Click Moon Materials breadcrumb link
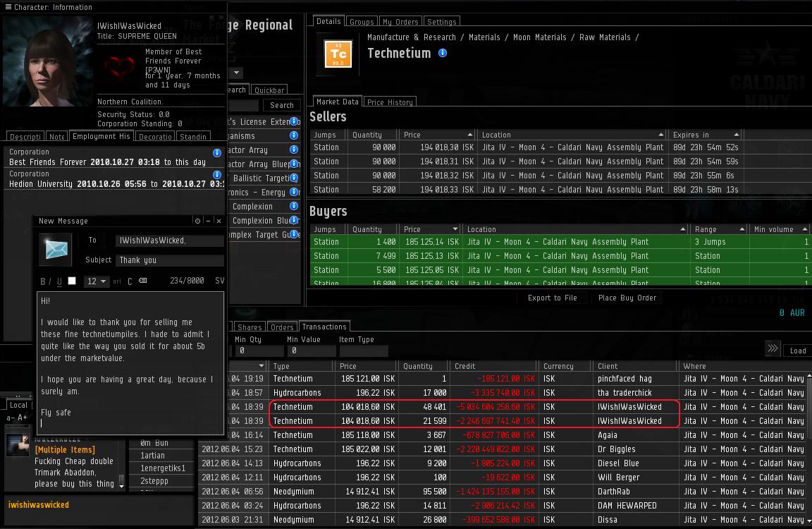Image resolution: width=812 pixels, height=529 pixels. click(x=540, y=37)
